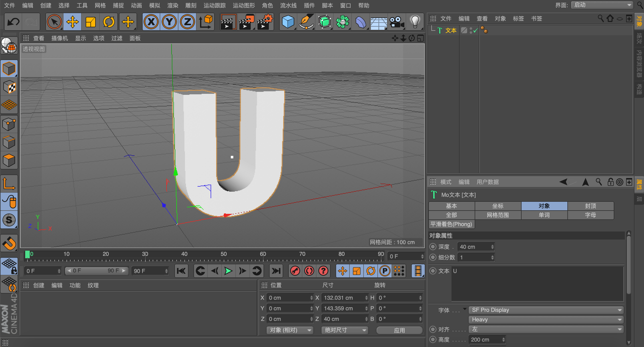Toggle the X axis lock
Screen dimensions: 644x347
coord(151,22)
